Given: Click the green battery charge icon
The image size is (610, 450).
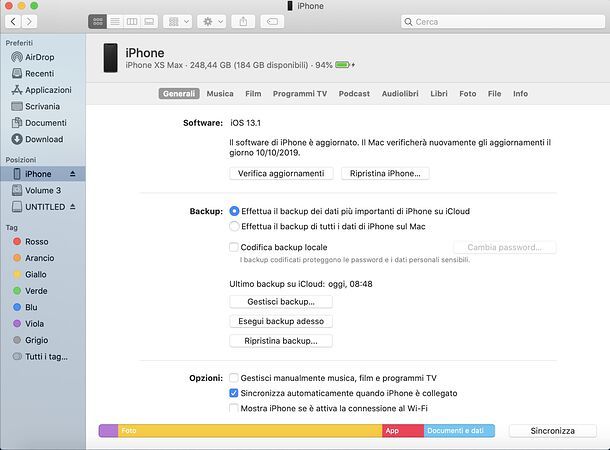Looking at the screenshot, I should point(343,65).
